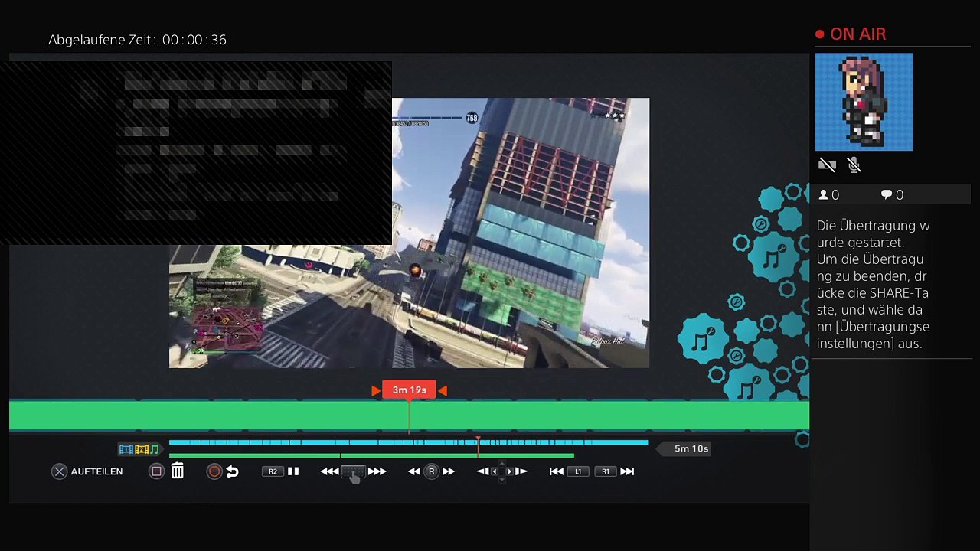Step one frame forward with the right step arrow
980x551 pixels.
point(521,471)
